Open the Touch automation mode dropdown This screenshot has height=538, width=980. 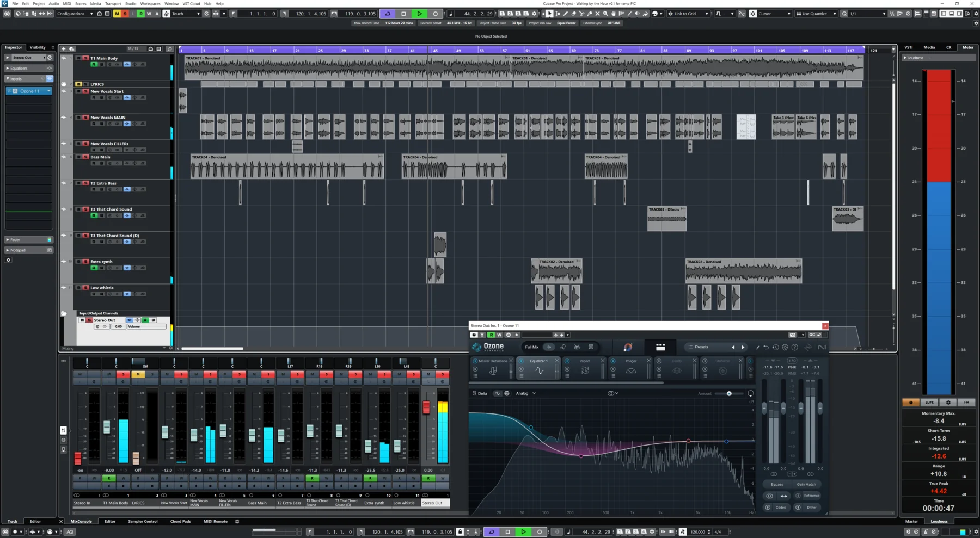click(186, 14)
